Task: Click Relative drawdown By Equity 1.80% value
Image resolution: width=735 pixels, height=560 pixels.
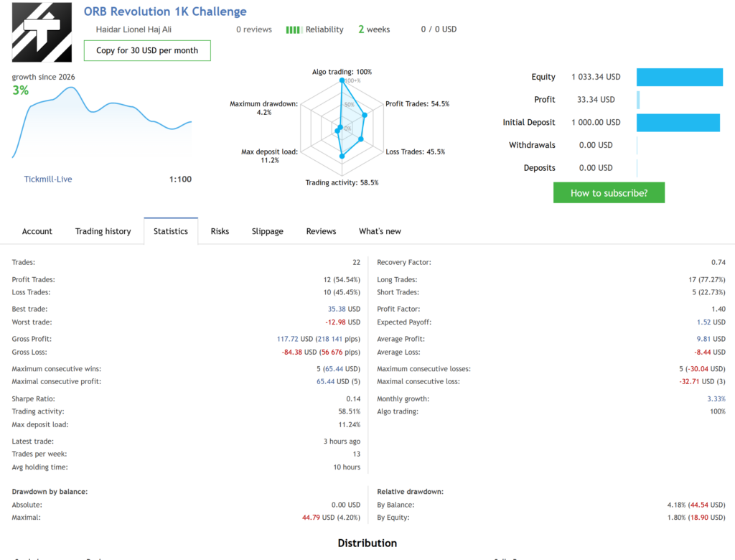Action: click(x=696, y=518)
